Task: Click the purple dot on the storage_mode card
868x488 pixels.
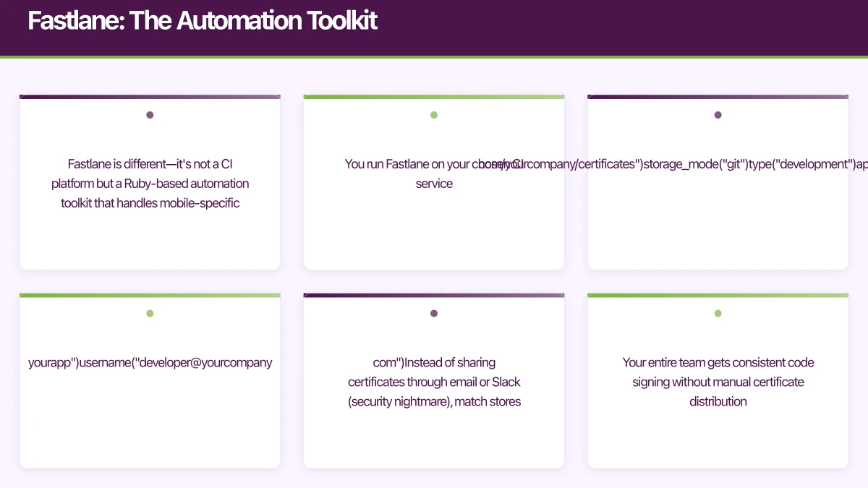Action: coord(718,114)
